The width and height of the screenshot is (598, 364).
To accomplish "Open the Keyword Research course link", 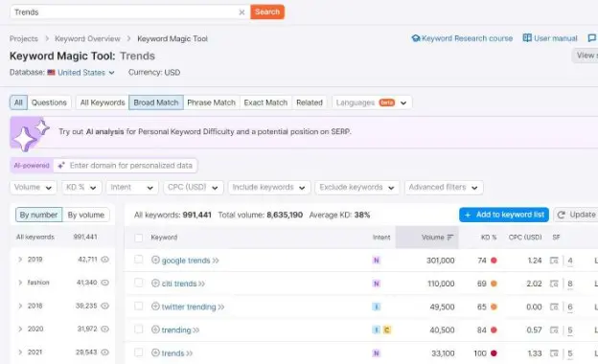I will pos(462,38).
